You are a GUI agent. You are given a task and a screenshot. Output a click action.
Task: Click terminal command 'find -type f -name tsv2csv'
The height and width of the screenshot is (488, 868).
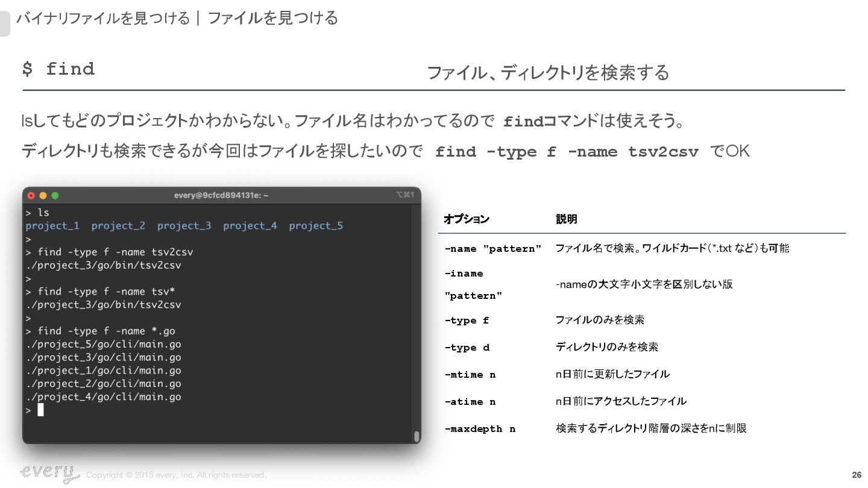(x=115, y=252)
